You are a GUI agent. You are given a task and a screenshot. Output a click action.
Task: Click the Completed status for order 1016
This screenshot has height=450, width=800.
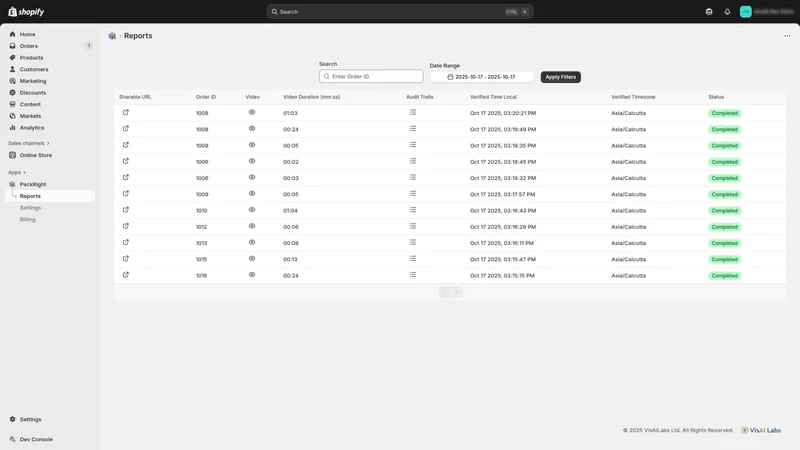[724, 276]
